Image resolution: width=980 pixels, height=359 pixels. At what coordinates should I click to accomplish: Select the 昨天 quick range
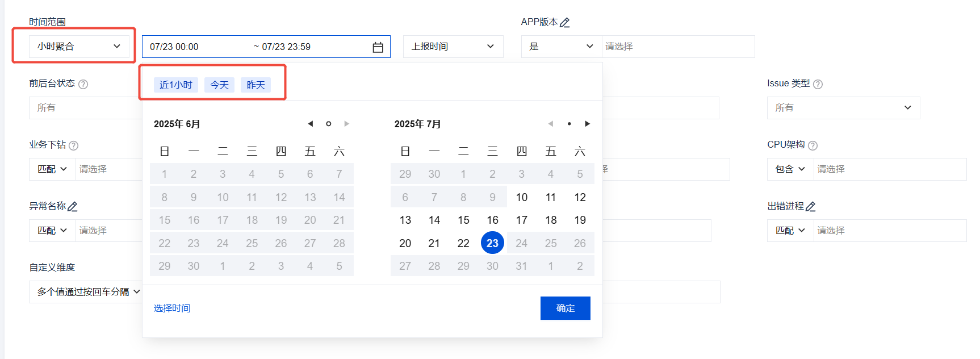tap(256, 85)
